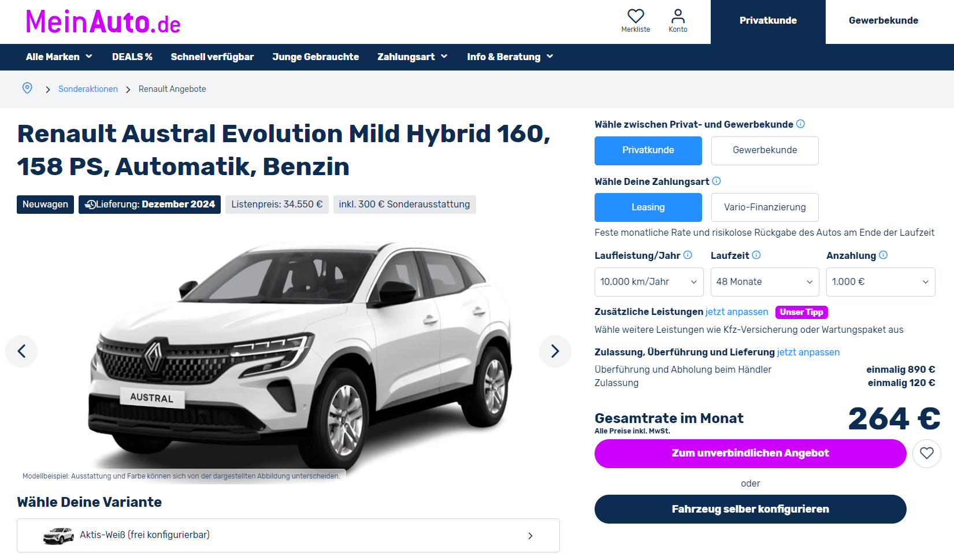Open the Anzahlung 1.000 € dropdown
Viewport: 954px width, 560px height.
[881, 282]
